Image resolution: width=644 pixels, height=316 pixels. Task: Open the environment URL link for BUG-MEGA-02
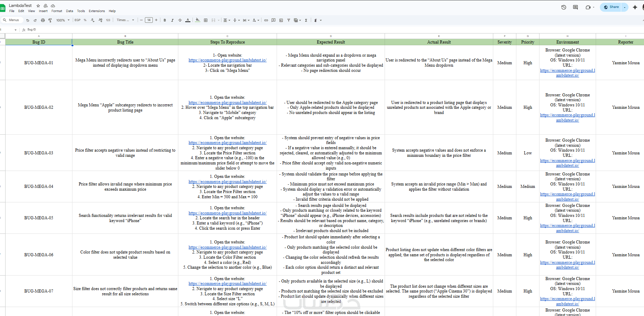tap(567, 118)
